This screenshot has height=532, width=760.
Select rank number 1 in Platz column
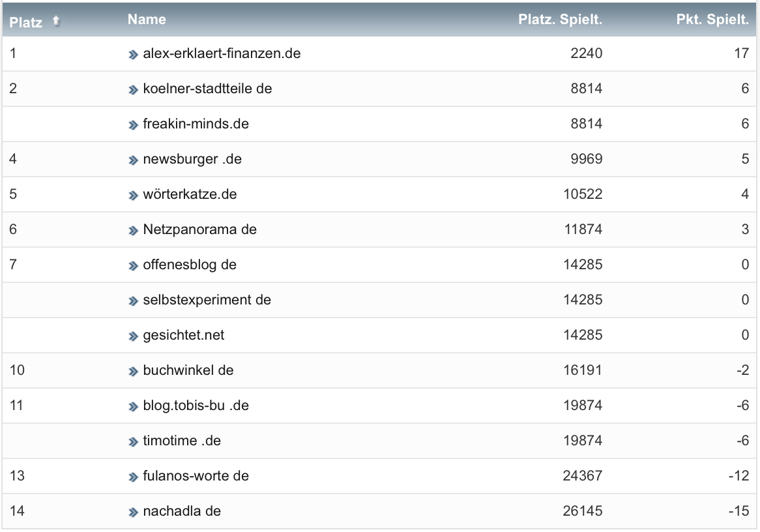13,53
